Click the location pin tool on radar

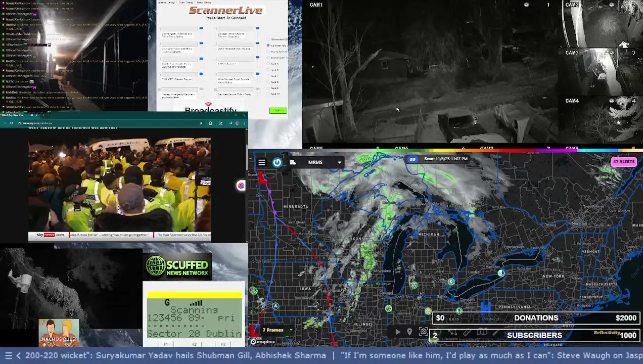click(409, 332)
